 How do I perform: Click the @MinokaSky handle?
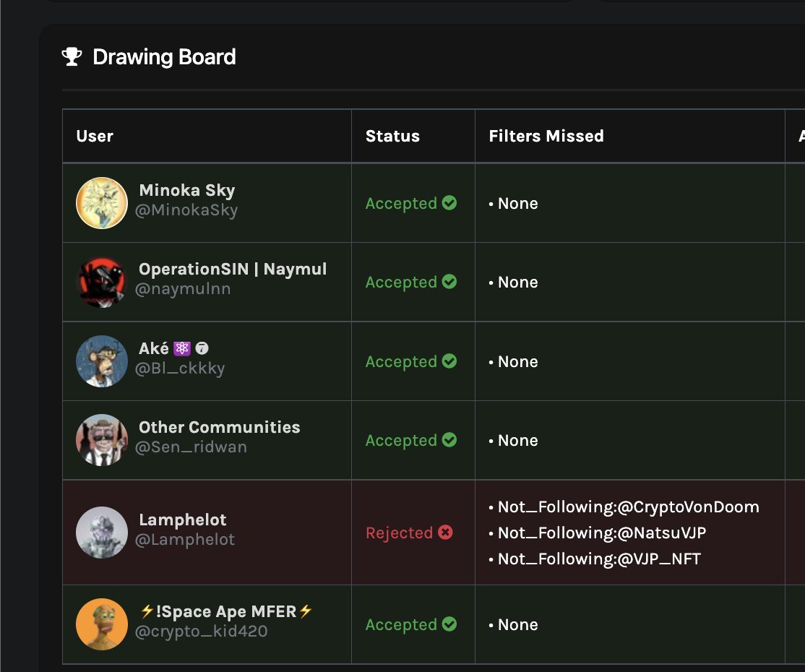coord(186,210)
